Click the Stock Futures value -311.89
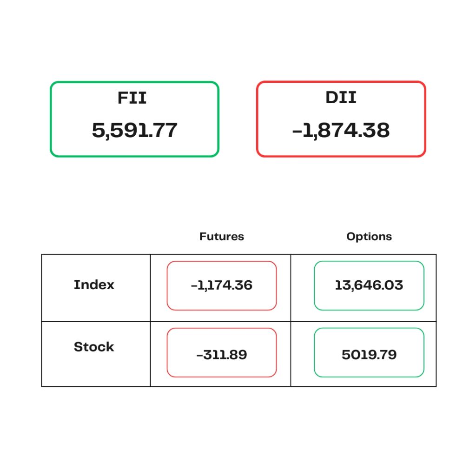Viewport: 476px width, 476px height. tap(222, 355)
